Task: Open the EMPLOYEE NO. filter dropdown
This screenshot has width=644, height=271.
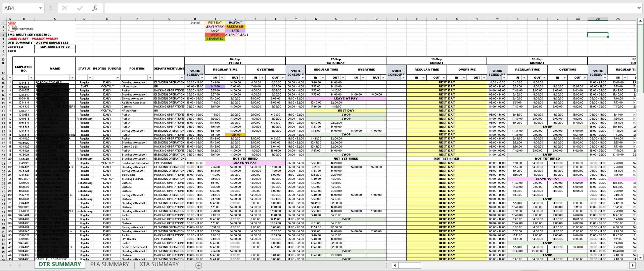Action: [31, 78]
